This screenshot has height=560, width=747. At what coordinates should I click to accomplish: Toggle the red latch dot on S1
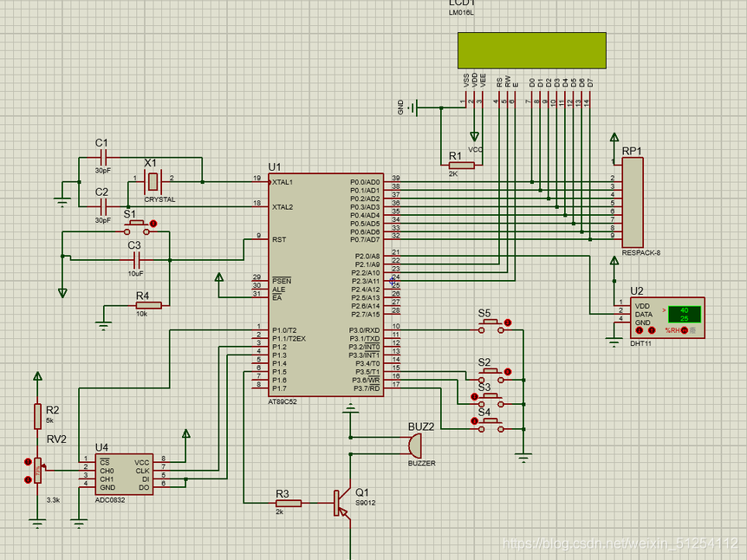(153, 224)
